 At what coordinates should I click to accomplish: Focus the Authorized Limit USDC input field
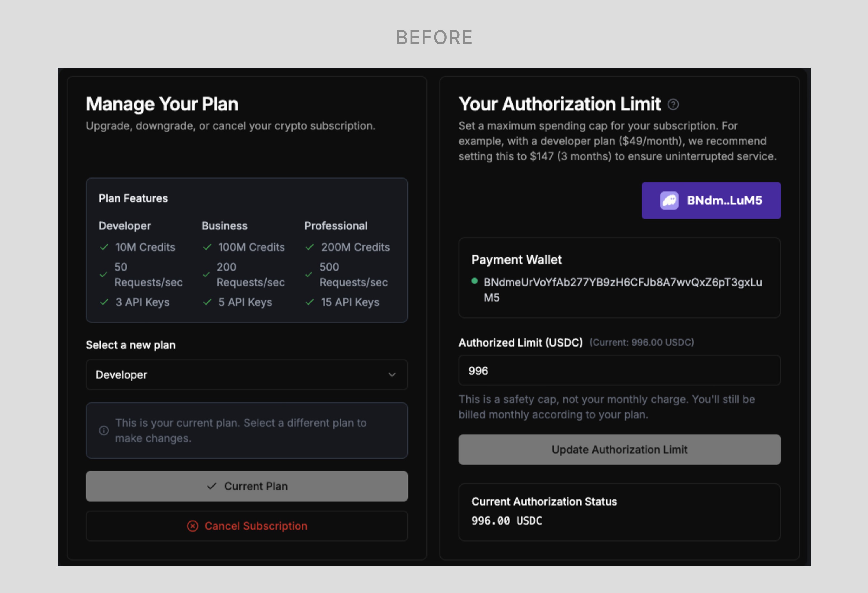point(619,371)
